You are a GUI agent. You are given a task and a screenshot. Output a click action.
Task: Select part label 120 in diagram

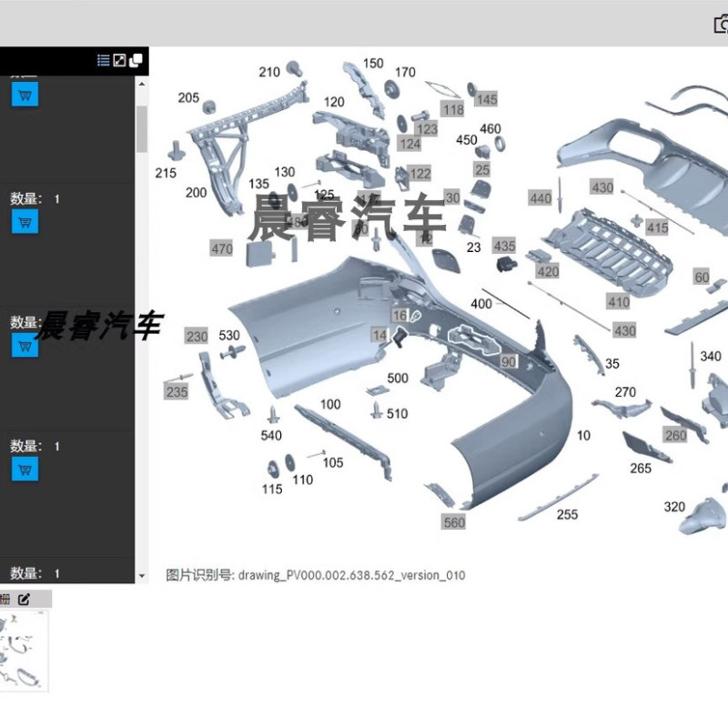point(334,102)
